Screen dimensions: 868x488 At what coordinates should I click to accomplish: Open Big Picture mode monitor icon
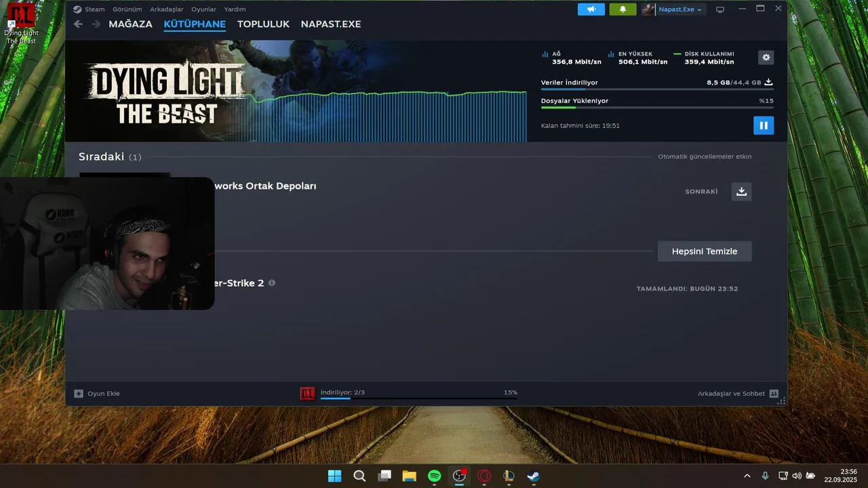pyautogui.click(x=720, y=9)
